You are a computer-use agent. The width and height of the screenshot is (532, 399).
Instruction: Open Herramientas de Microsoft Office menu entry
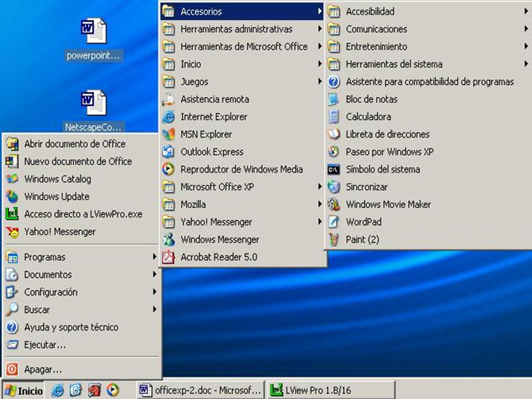coord(242,47)
